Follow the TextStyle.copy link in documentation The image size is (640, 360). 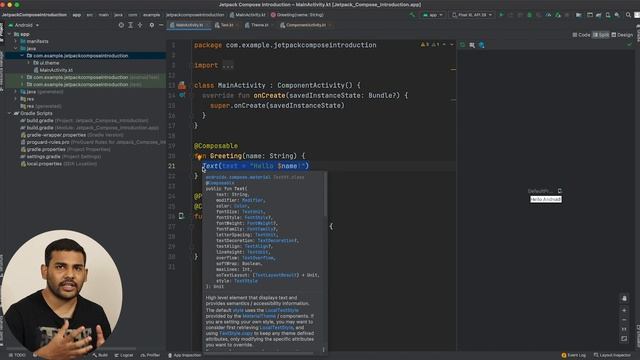(x=236, y=333)
